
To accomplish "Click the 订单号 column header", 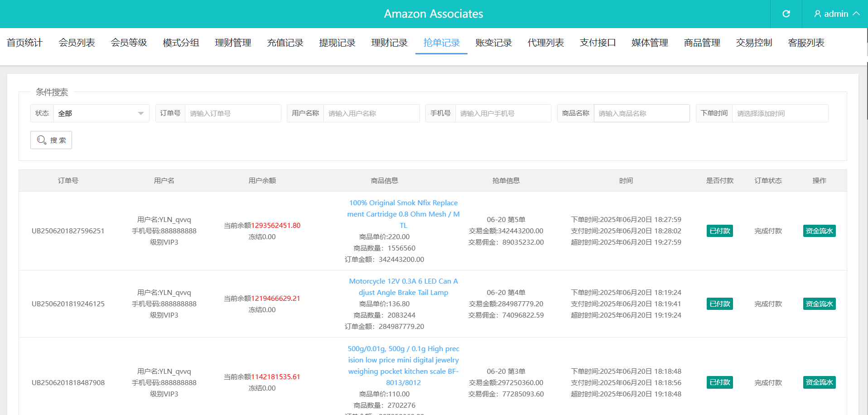I will tap(68, 180).
